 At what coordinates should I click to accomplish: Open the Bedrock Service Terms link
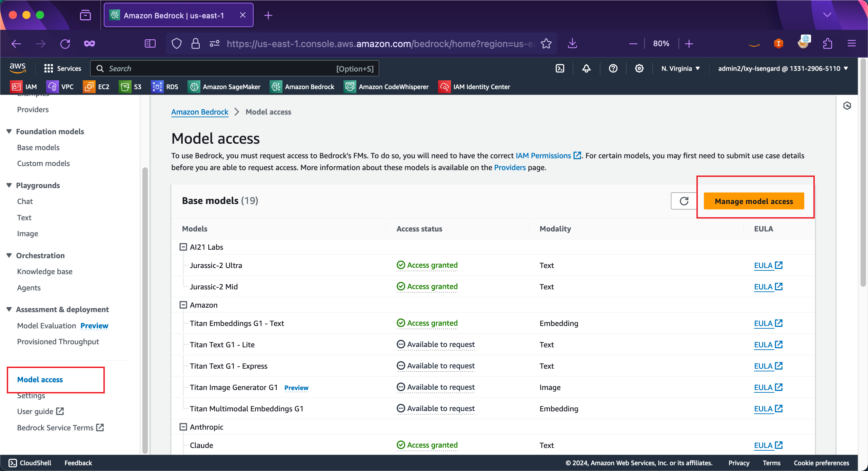60,428
